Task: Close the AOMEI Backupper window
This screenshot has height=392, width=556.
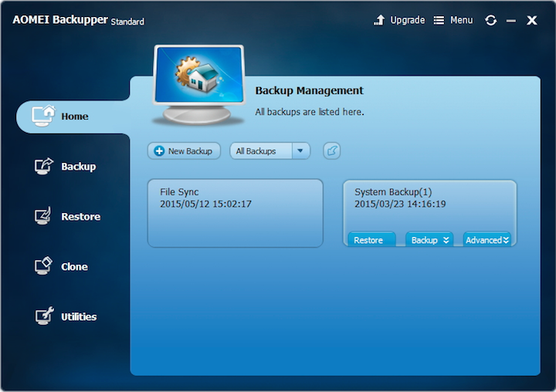Action: point(531,21)
